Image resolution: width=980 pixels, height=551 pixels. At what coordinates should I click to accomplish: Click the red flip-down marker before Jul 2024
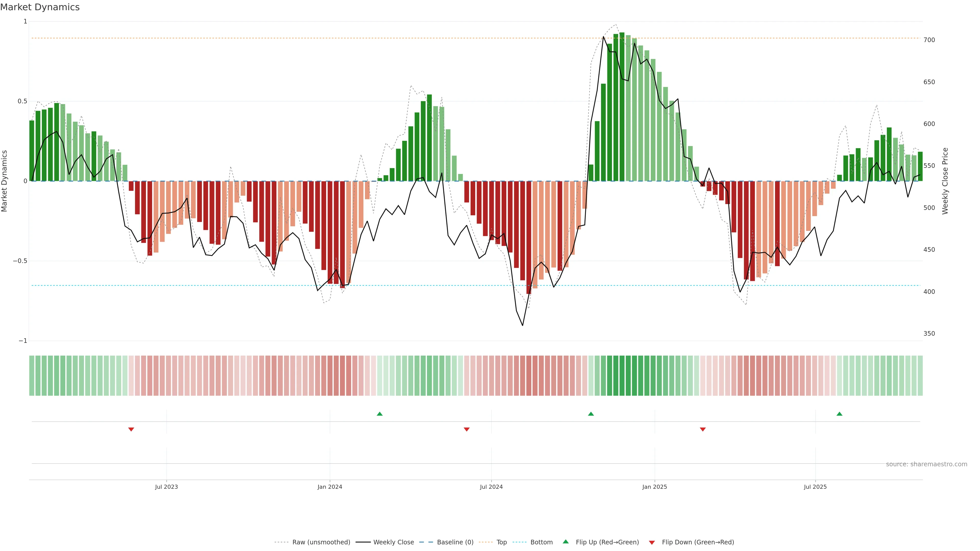coord(467,429)
